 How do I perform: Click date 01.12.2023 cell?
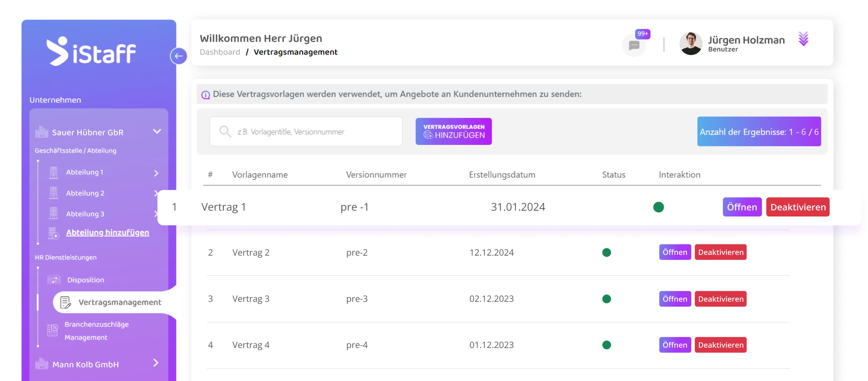coord(491,345)
